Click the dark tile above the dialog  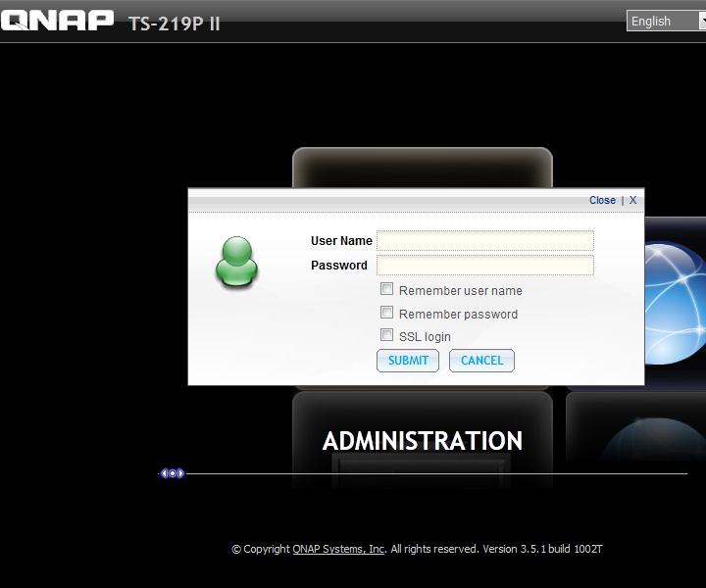(x=423, y=167)
